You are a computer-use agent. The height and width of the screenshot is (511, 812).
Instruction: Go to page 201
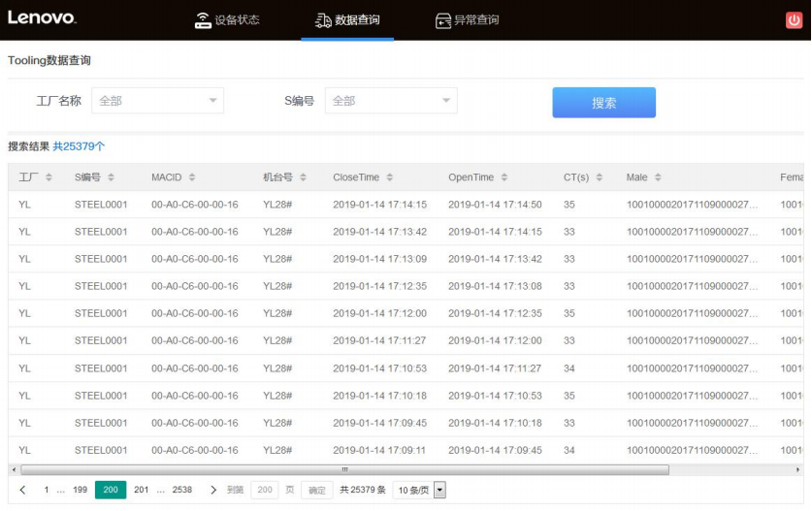141,490
